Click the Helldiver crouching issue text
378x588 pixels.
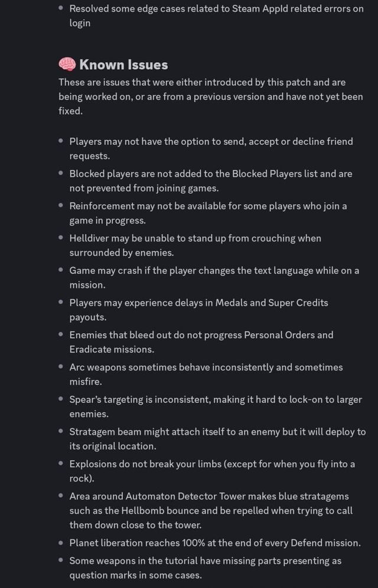click(195, 245)
